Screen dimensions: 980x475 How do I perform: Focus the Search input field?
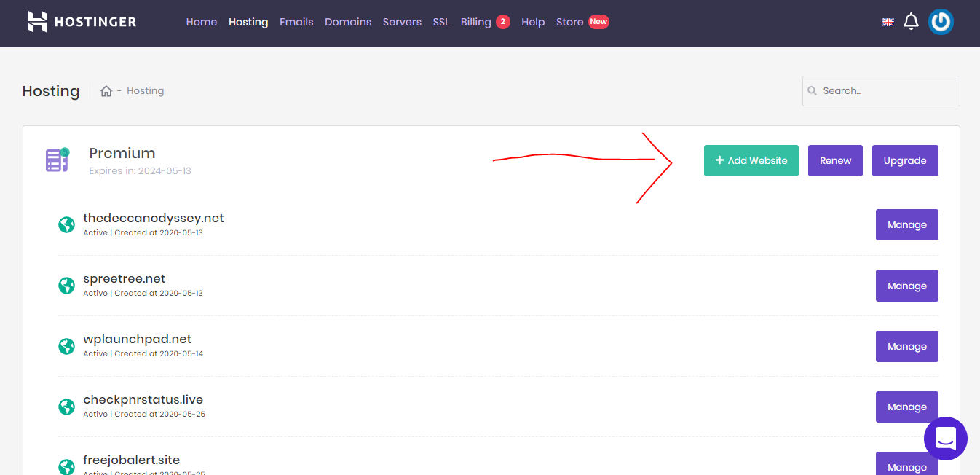881,91
